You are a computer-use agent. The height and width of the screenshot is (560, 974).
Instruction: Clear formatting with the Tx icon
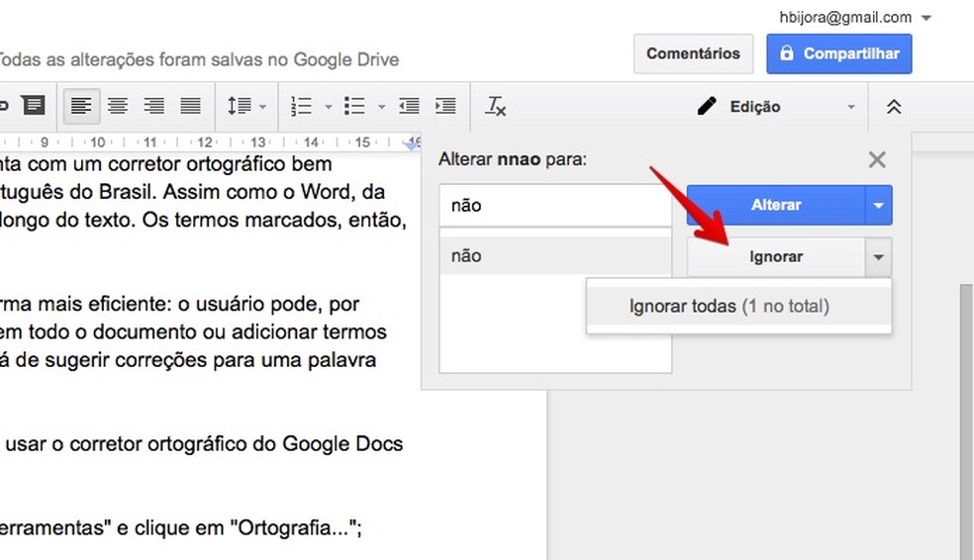495,106
